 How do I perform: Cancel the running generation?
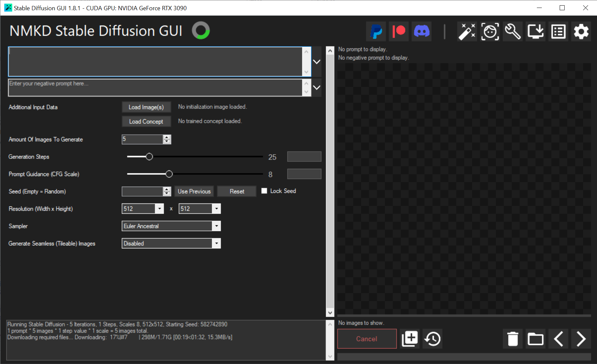pyautogui.click(x=367, y=339)
